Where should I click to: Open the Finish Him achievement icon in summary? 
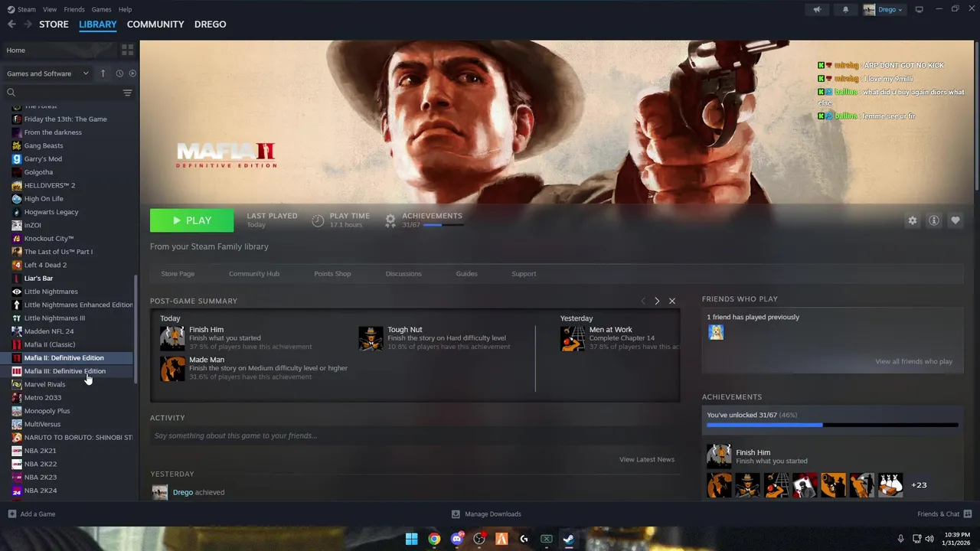click(x=172, y=337)
